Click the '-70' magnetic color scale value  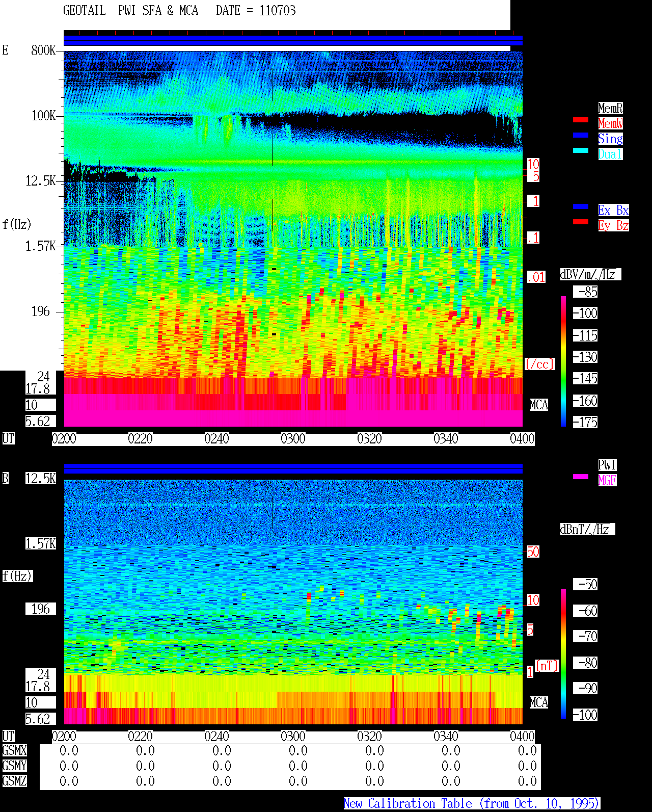[585, 636]
